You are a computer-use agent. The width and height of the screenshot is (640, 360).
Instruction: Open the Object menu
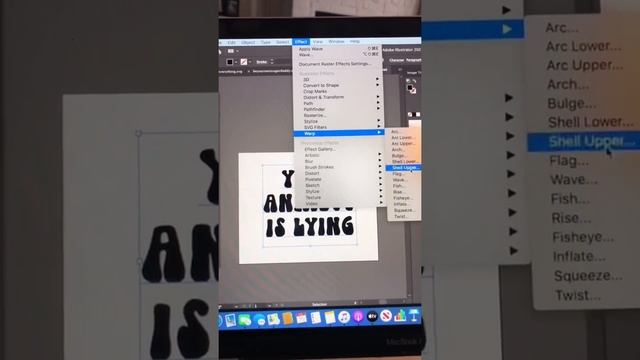(248, 42)
